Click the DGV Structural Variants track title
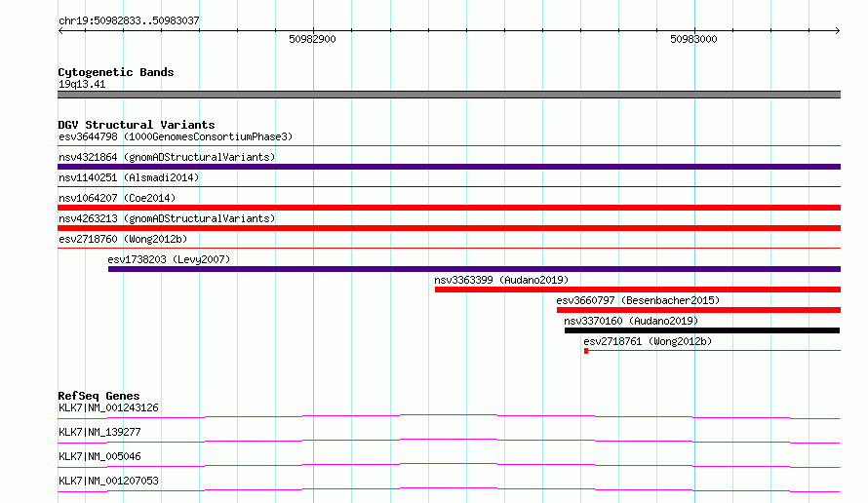 click(137, 125)
